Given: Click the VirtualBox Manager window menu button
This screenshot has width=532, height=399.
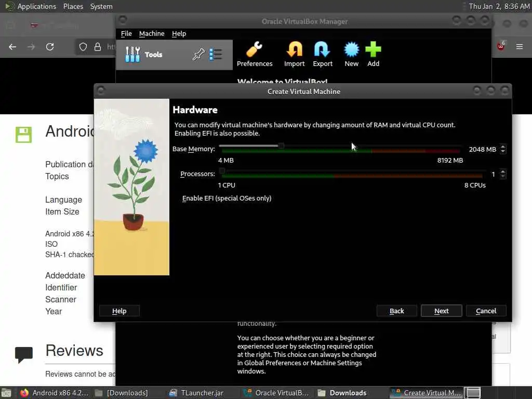Looking at the screenshot, I should pos(123,20).
